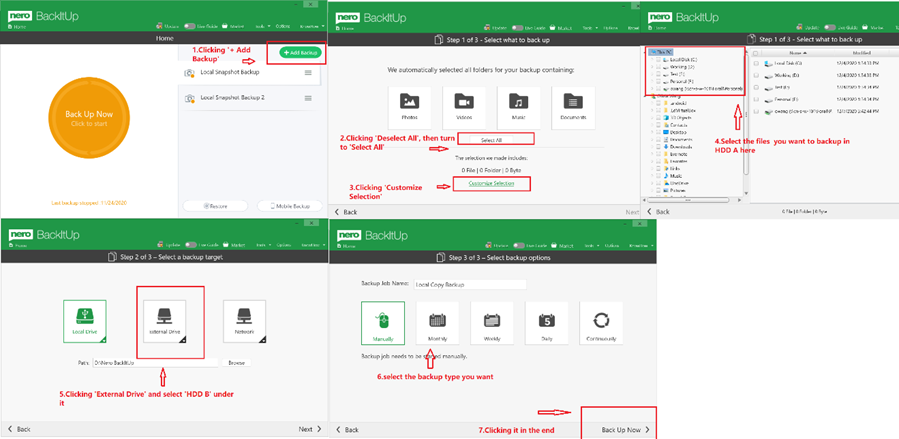Open Local Snapshot Backup job's hamburger menu
The height and width of the screenshot is (439, 899).
point(308,73)
